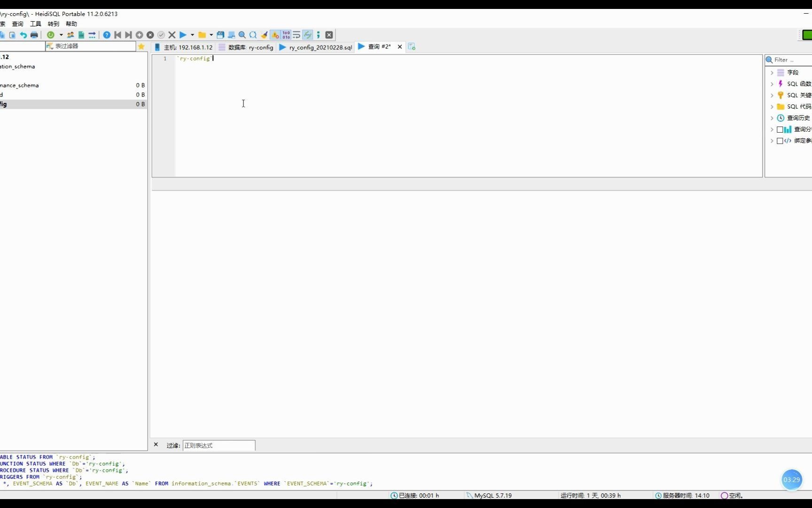Image resolution: width=812 pixels, height=508 pixels.
Task: Click the blue help question mark icon
Action: 107,35
